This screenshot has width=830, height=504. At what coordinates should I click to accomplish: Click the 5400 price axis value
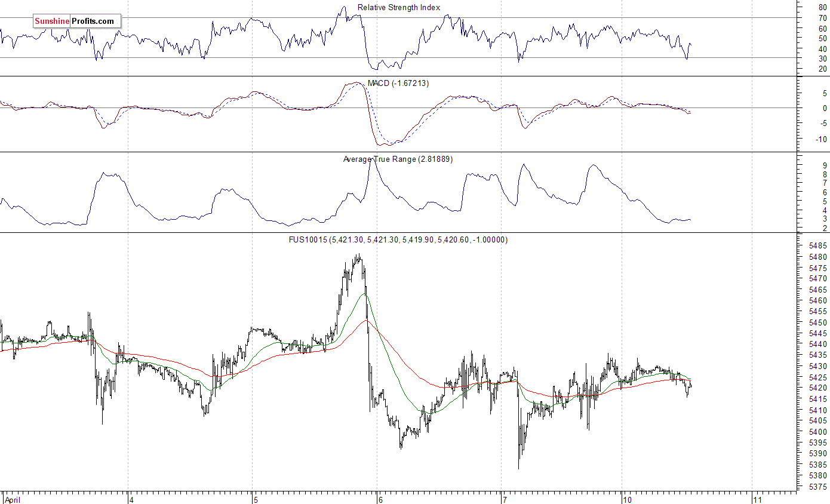(x=817, y=432)
